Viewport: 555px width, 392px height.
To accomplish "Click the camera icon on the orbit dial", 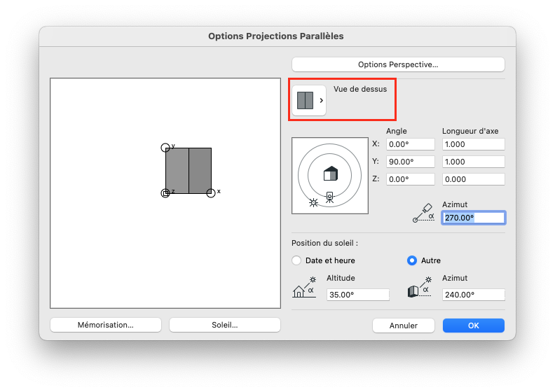I will click(329, 197).
